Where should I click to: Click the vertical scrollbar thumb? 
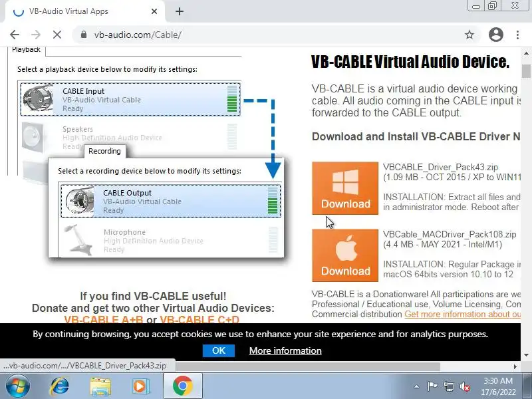[526, 71]
